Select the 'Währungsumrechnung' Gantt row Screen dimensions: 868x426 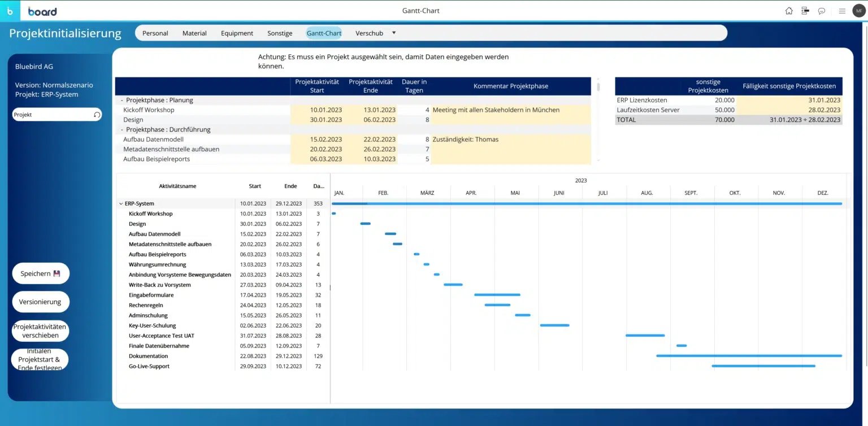click(157, 264)
